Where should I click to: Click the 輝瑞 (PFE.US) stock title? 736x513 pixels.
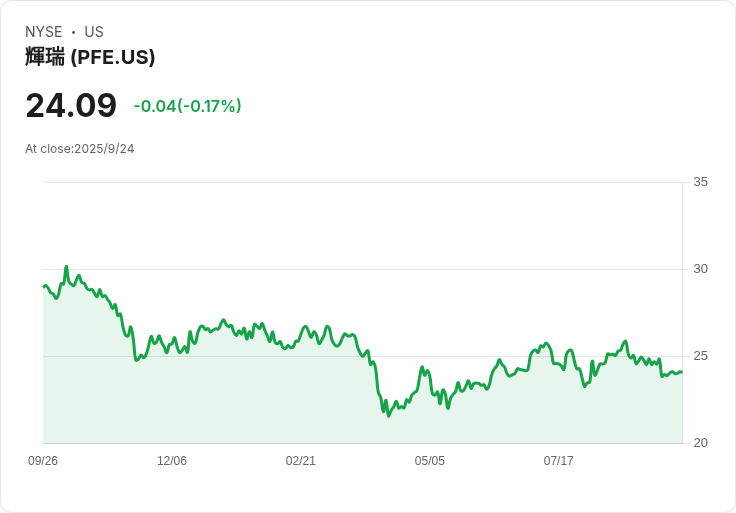point(90,57)
